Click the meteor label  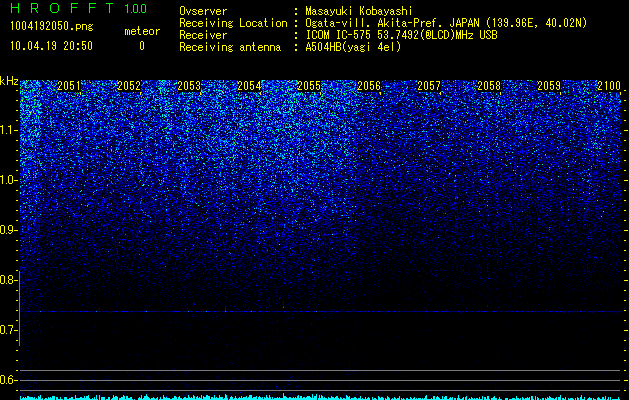click(x=142, y=31)
